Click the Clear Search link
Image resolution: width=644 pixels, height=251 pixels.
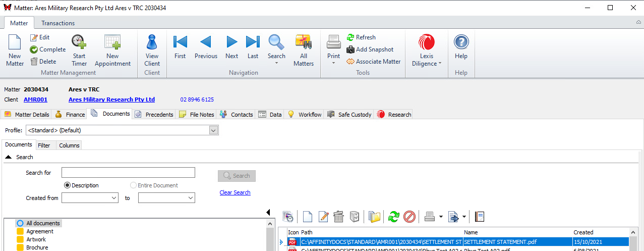pos(235,192)
